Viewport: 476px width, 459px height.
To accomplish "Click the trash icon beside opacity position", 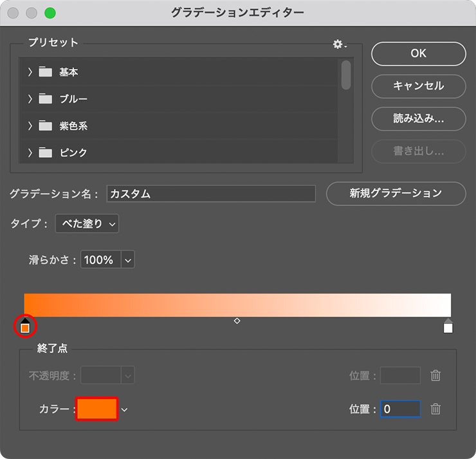I will [x=435, y=375].
